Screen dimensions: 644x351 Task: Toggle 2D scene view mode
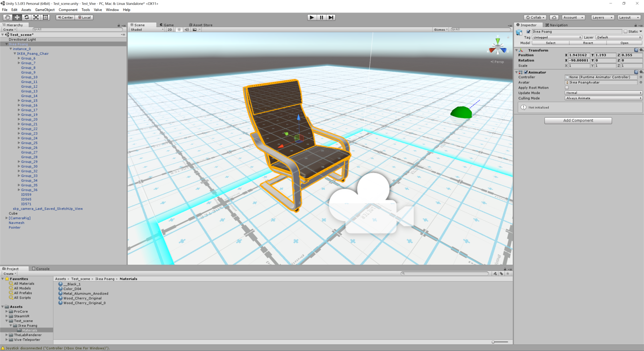tap(170, 30)
